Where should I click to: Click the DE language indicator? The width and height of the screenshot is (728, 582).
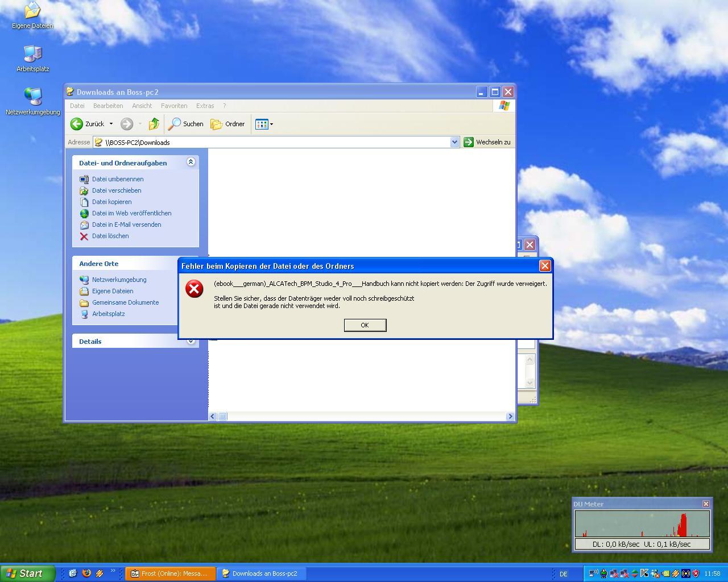point(563,574)
